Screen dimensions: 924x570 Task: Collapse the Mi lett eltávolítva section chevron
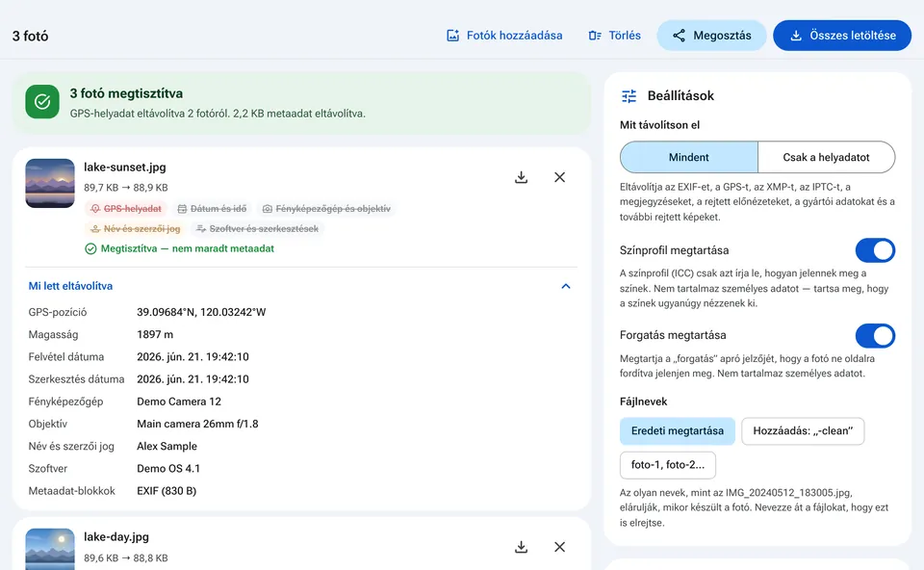(566, 286)
